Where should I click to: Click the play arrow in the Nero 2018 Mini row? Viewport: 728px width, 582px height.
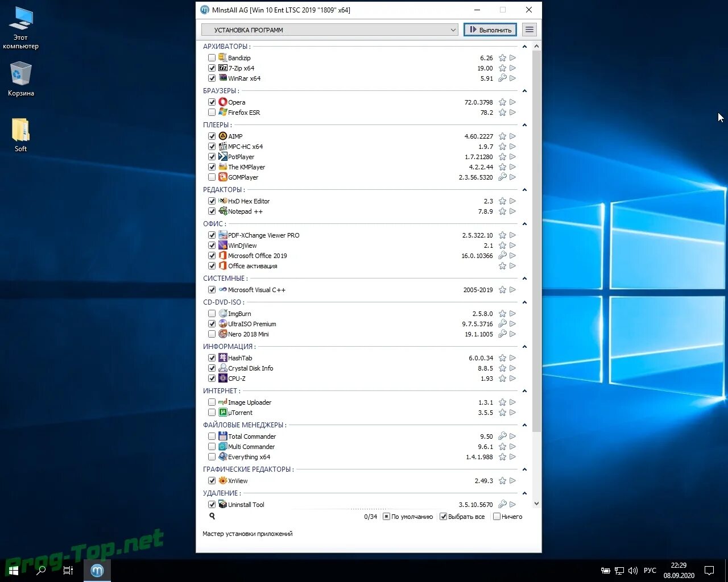click(x=512, y=334)
